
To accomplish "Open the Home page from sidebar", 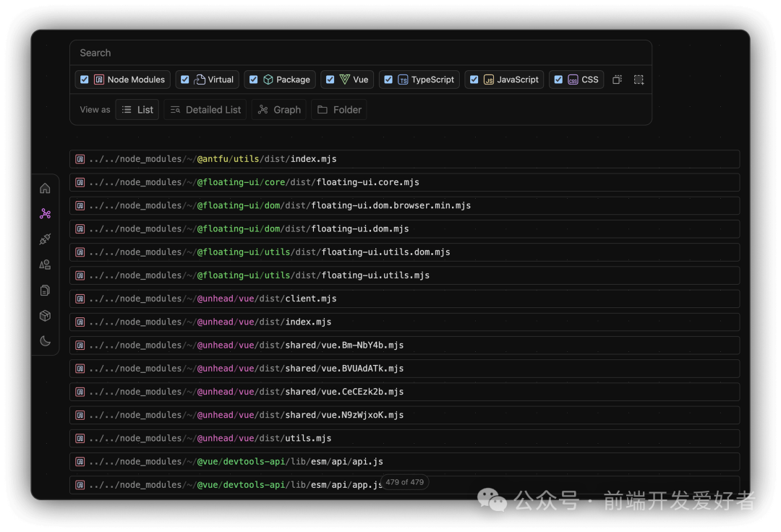I will [45, 189].
